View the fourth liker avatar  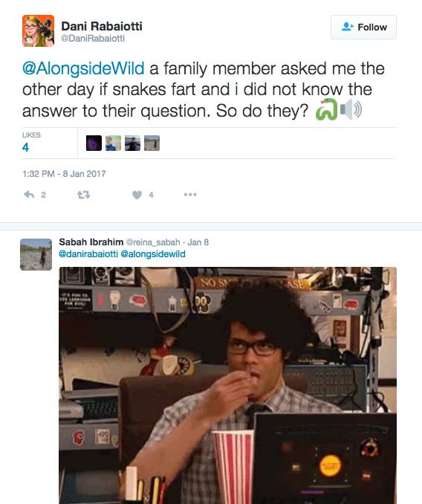click(152, 143)
